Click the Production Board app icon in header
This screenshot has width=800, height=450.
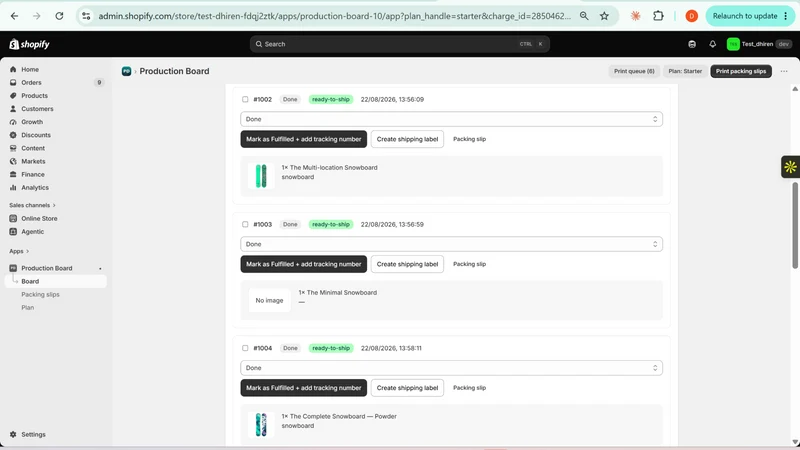pos(127,71)
